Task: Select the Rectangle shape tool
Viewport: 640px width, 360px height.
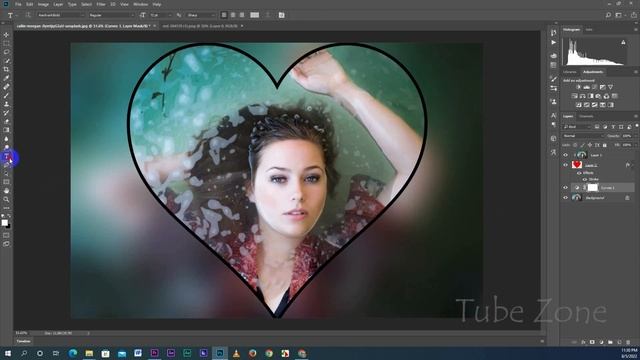Action: [x=6, y=182]
